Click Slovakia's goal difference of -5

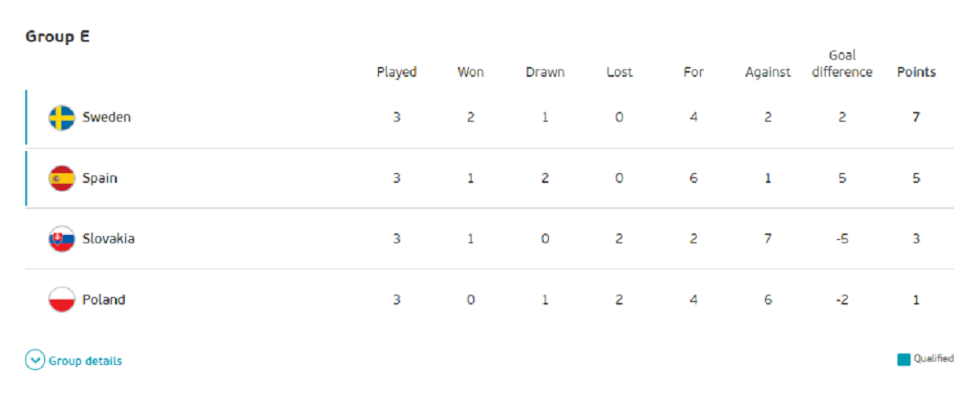pyautogui.click(x=842, y=239)
